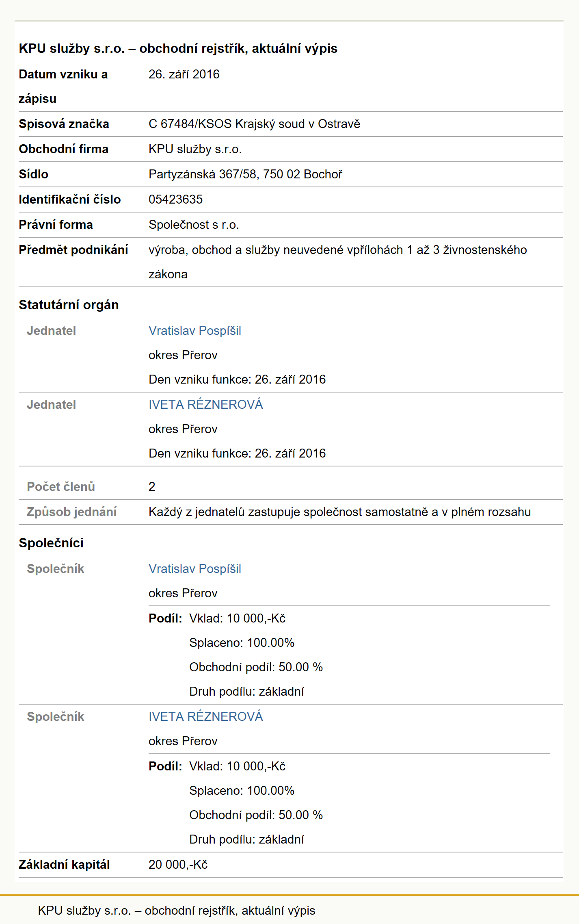Click the Počet členů value 2

click(152, 487)
